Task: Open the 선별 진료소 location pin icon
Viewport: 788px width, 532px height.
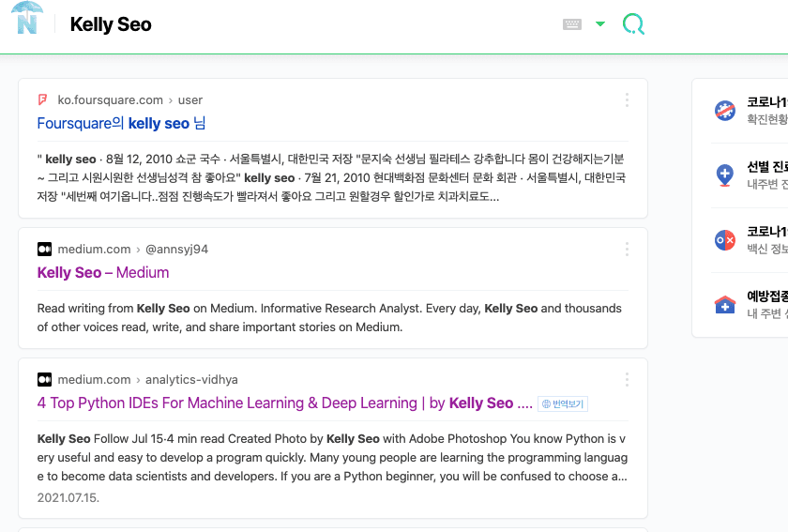Action: pyautogui.click(x=724, y=175)
